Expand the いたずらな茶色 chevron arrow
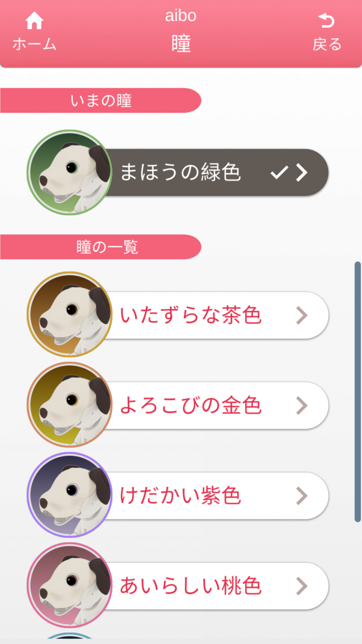 [301, 315]
